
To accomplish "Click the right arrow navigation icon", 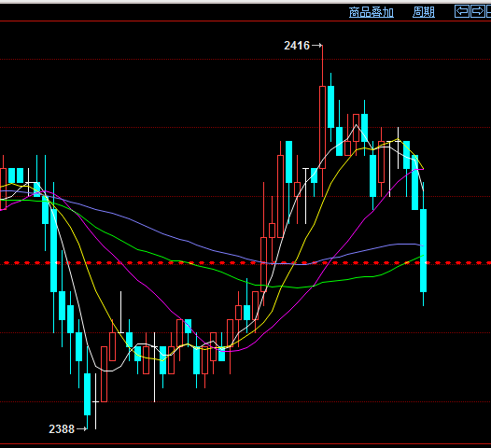I will [x=478, y=11].
